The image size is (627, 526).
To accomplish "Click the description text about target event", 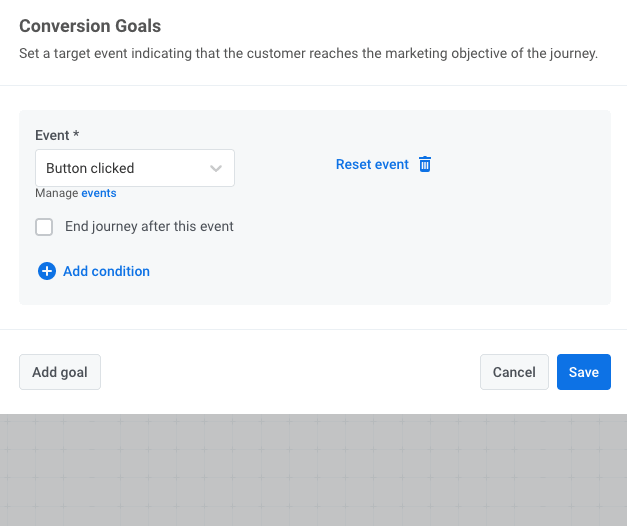I will (308, 53).
